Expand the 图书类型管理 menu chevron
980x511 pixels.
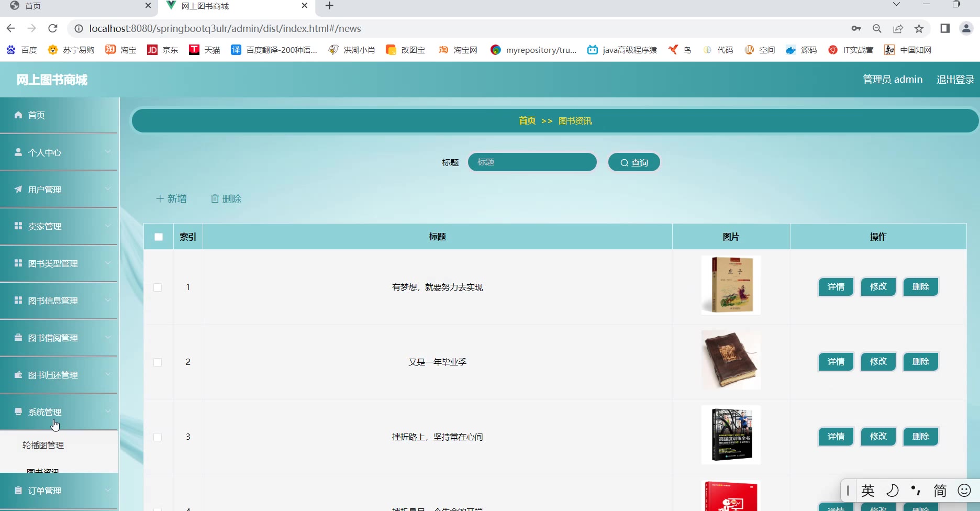coord(108,263)
